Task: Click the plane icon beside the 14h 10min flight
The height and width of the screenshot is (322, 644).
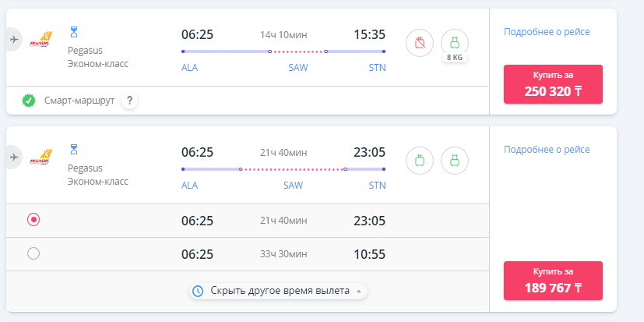Action: 13,39
